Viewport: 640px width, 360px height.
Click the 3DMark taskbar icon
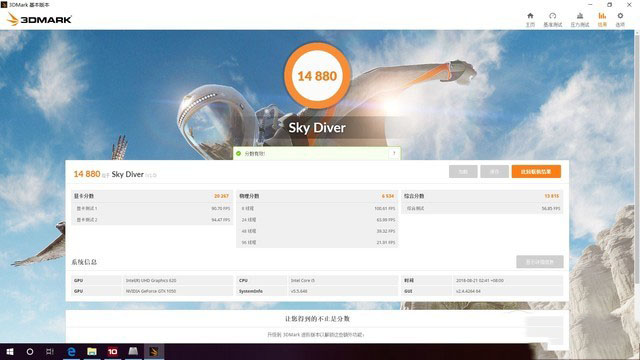(153, 351)
